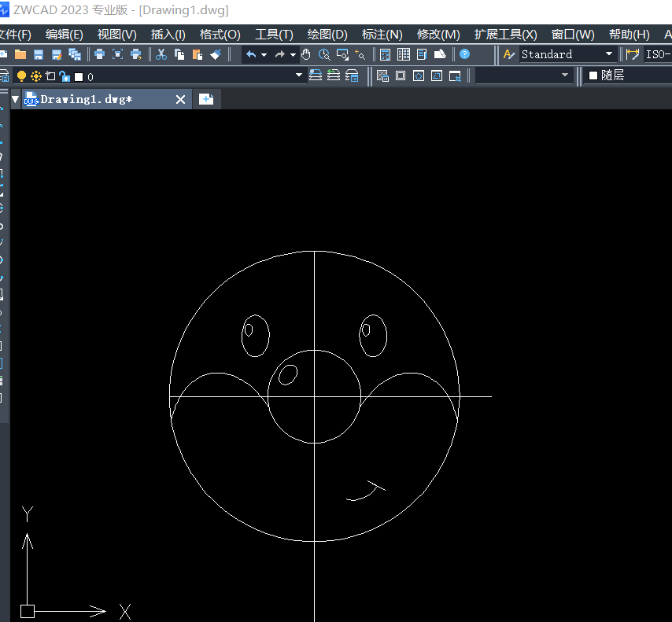672x622 pixels.
Task: Click the eraser-shaped toolbar icon
Action: click(x=440, y=54)
